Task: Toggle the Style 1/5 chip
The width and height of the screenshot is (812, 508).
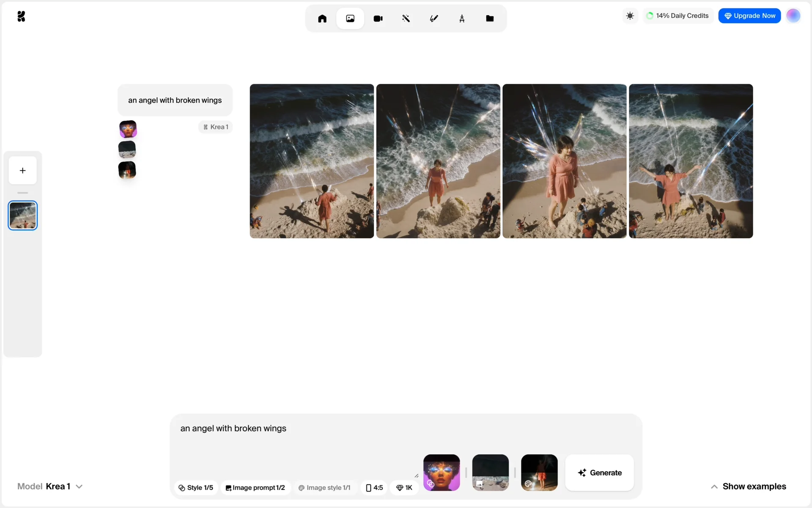Action: (x=196, y=488)
